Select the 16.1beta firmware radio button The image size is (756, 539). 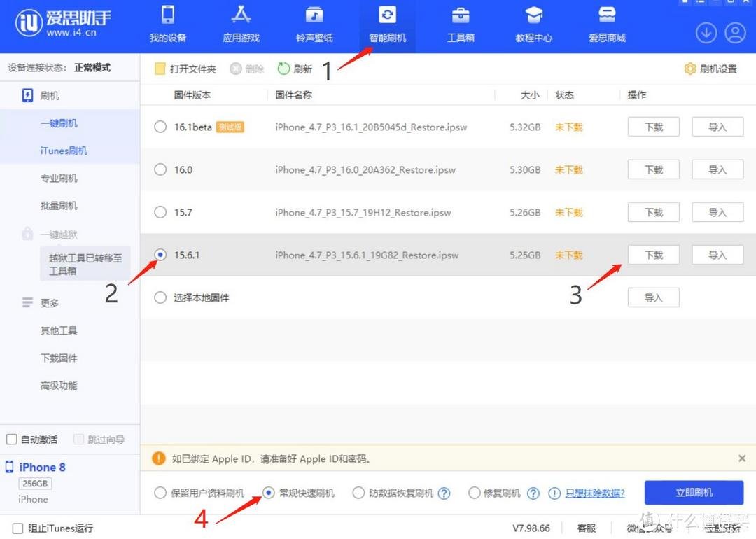[160, 127]
